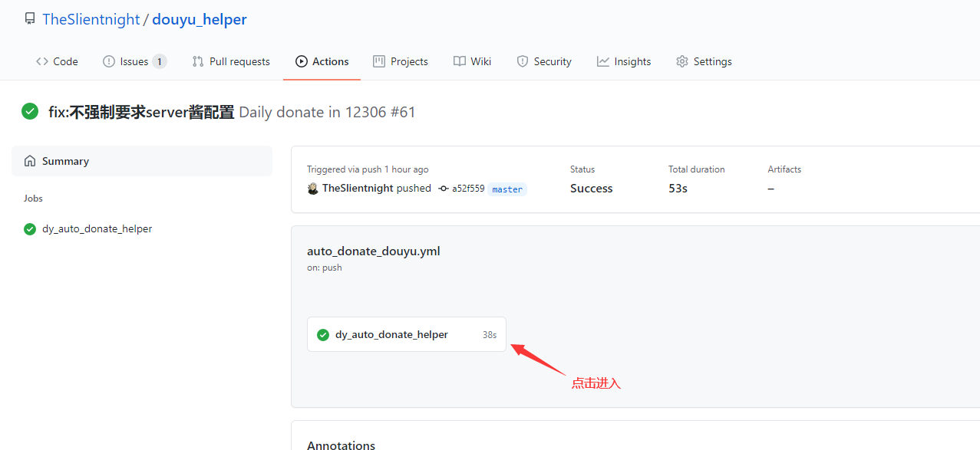Click the green check of sidebar job dy_auto_donate_helper

click(30, 228)
